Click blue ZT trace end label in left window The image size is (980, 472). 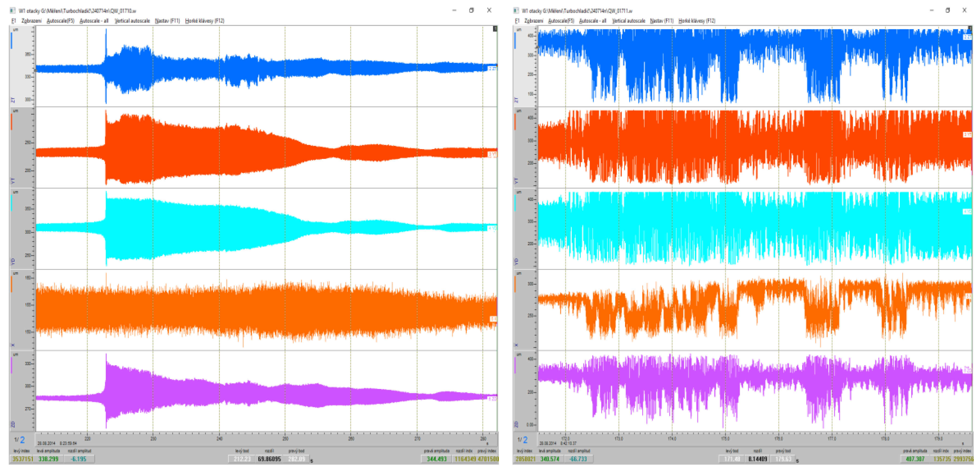[492, 69]
